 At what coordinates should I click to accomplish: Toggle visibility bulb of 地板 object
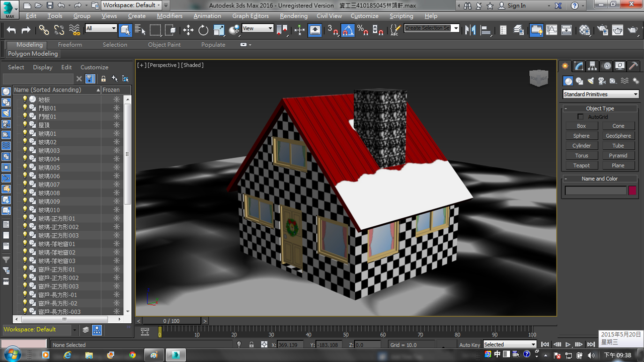click(25, 100)
